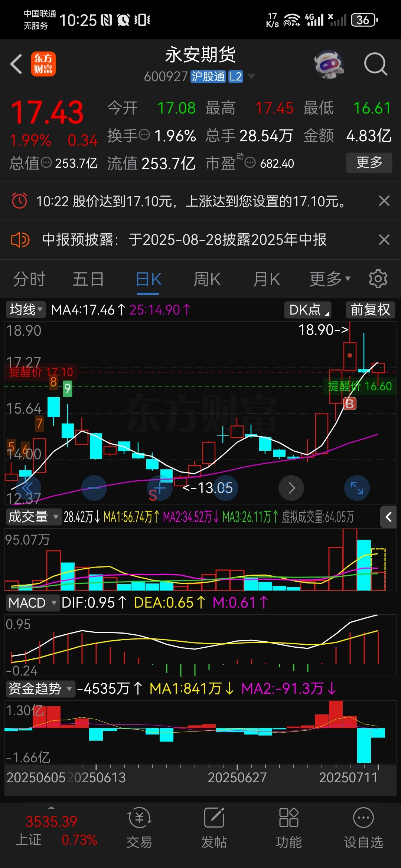The height and width of the screenshot is (868, 401).
Task: Tap the alarm status bar icon
Action: point(123,20)
